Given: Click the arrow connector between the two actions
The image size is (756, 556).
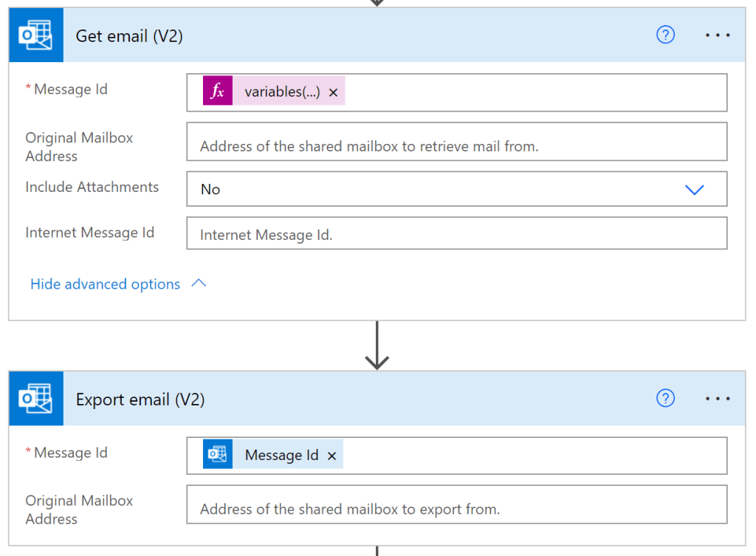Looking at the screenshot, I should [x=377, y=346].
